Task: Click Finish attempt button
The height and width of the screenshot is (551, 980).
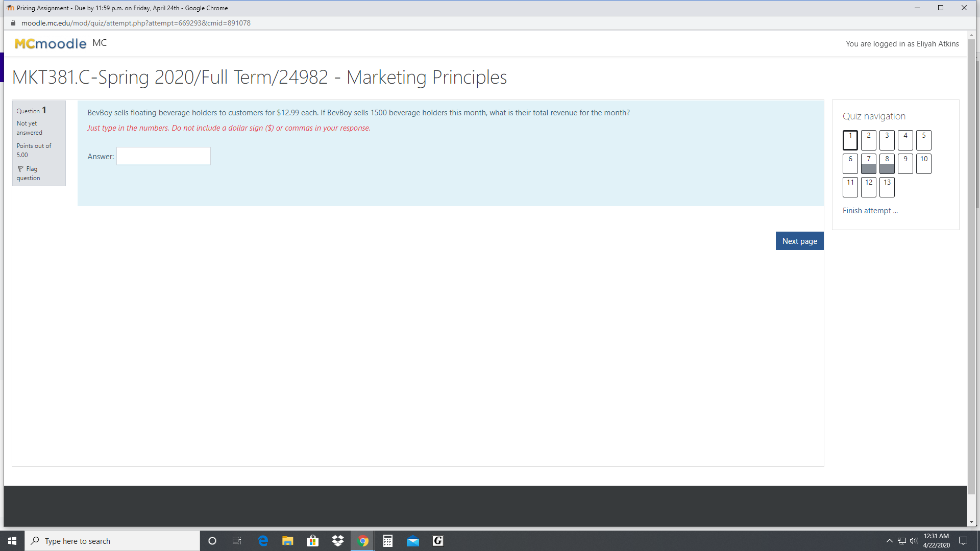Action: pyautogui.click(x=870, y=210)
